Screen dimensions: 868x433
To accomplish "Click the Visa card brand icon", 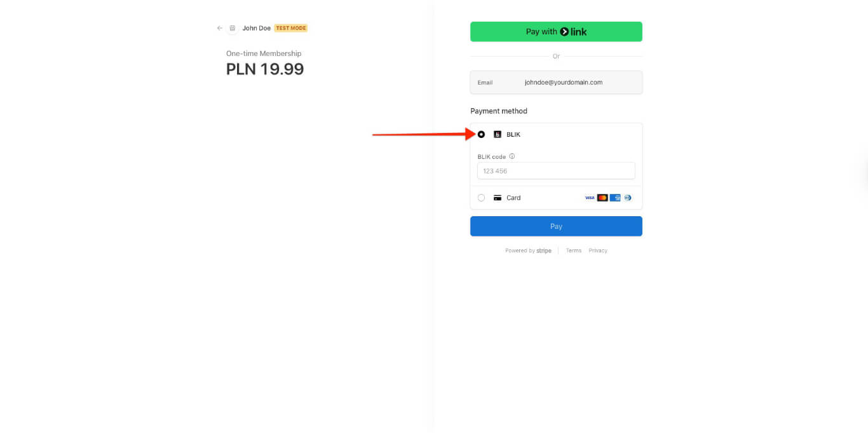I will (590, 198).
